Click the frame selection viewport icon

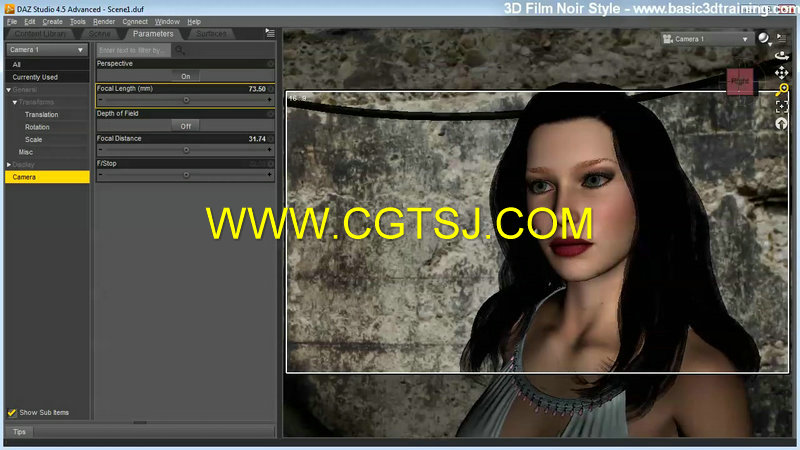coord(781,107)
